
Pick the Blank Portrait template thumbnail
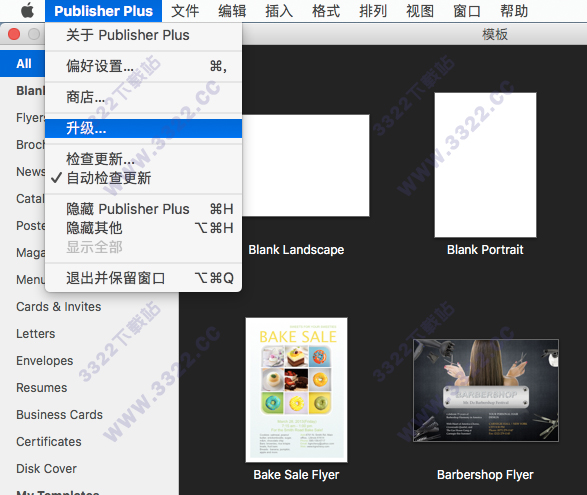pyautogui.click(x=485, y=165)
